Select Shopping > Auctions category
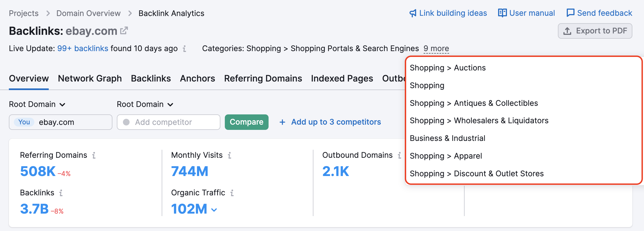 [448, 68]
